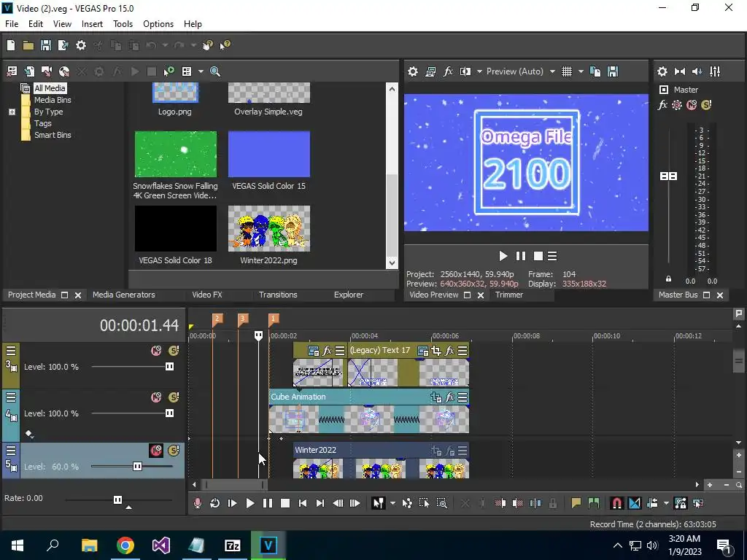Open Master Bus audio properties gear
The height and width of the screenshot is (560, 747).
click(662, 71)
